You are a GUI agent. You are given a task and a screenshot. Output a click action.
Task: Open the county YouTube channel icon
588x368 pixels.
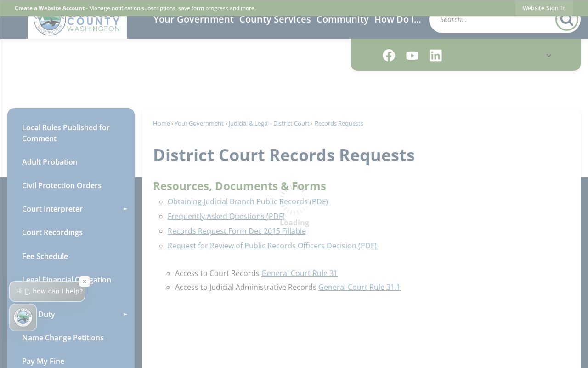tap(412, 55)
